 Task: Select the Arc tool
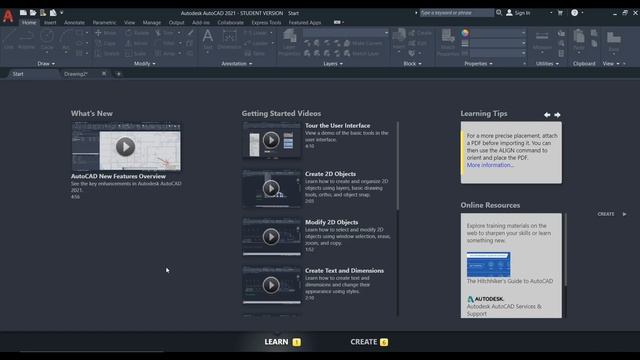click(x=66, y=40)
